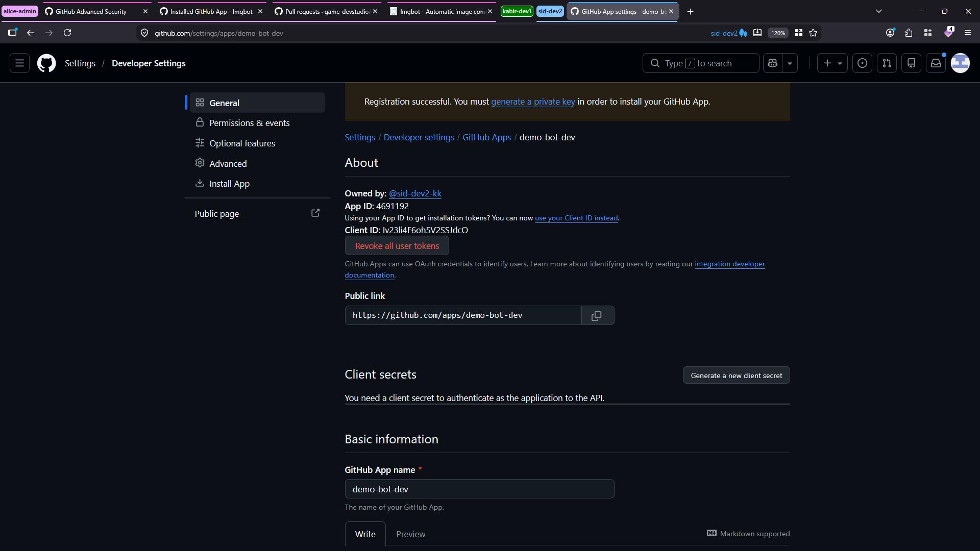The width and height of the screenshot is (980, 551).
Task: Click Developer settings breadcrumb
Action: pyautogui.click(x=419, y=137)
